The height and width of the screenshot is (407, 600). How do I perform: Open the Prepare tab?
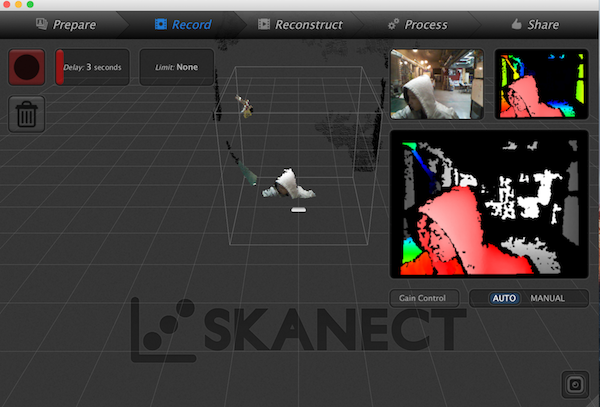tap(66, 24)
